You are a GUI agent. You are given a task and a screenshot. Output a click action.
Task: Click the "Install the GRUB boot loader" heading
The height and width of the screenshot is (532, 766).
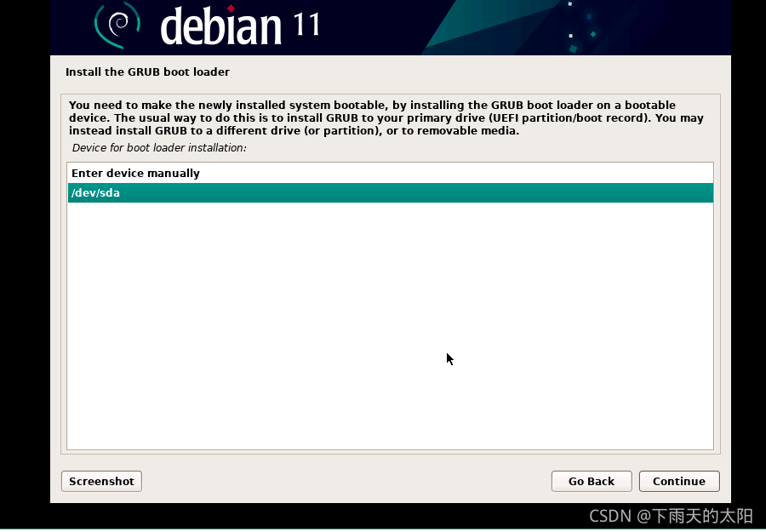(147, 72)
